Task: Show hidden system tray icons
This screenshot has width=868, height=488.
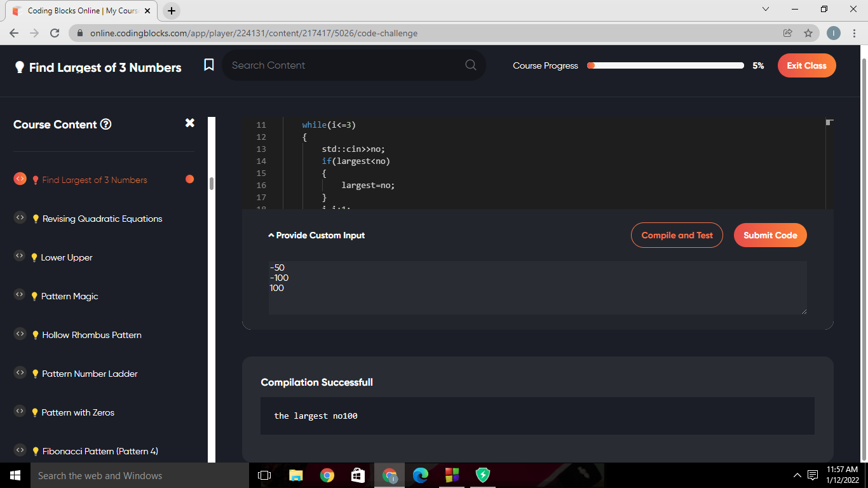Action: [797, 475]
